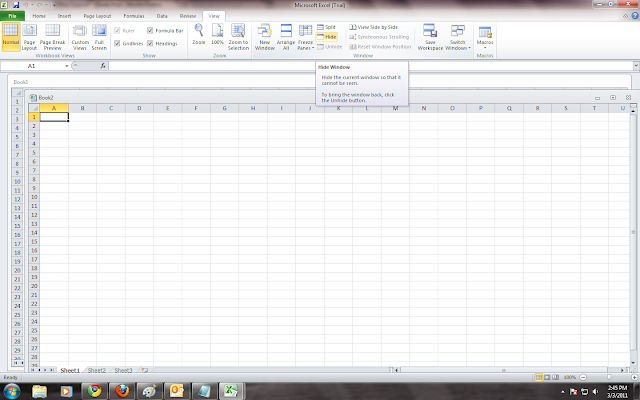
Task: Open the File backstage tab
Action: (12, 16)
